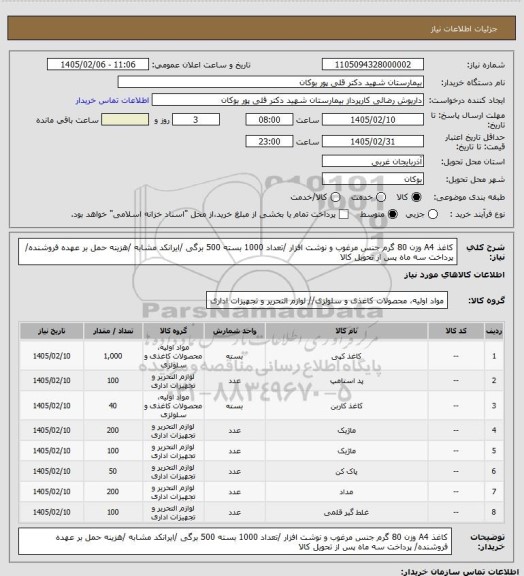Click the واحد شمارش column header
This screenshot has width=524, height=576.
pyautogui.click(x=234, y=331)
